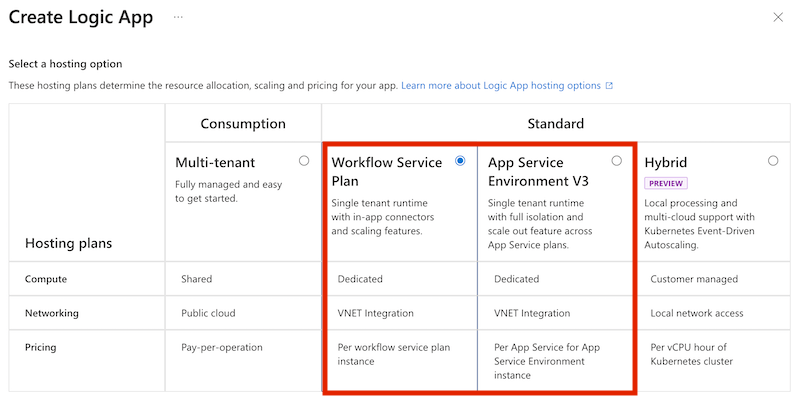
Task: Select the Hybrid radio button
Action: click(x=773, y=160)
